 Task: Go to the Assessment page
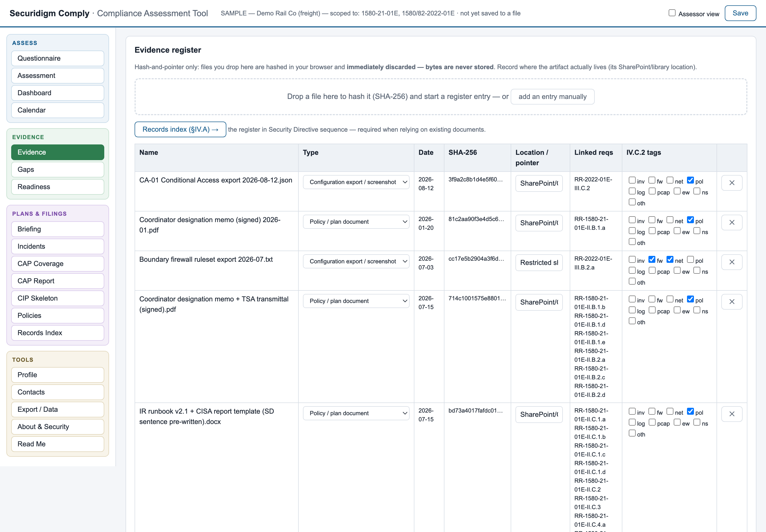58,76
